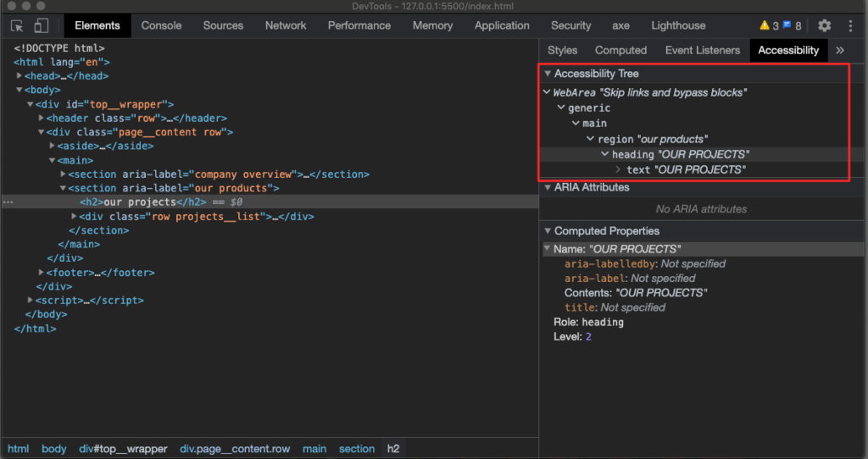Expand the company overview section node
Image resolution: width=868 pixels, height=459 pixels.
63,174
